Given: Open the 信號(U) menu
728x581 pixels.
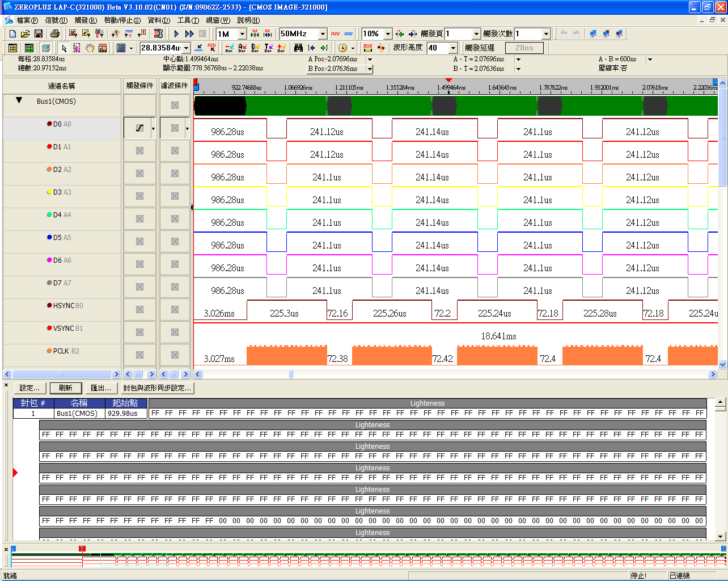Looking at the screenshot, I should pos(56,20).
